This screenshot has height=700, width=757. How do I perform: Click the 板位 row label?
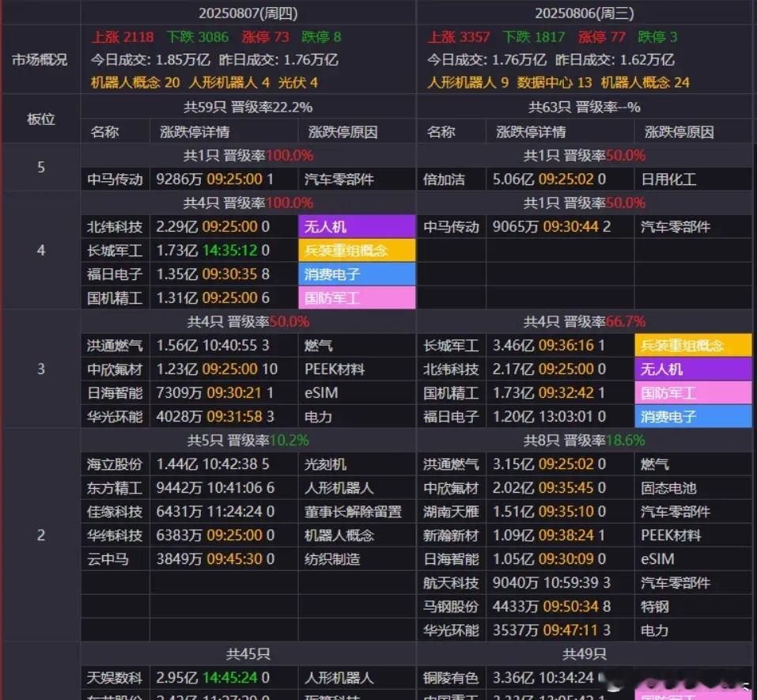(x=41, y=119)
